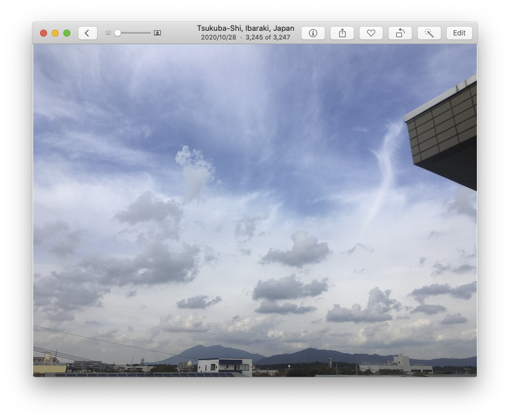Open the Share menu for this photo
This screenshot has height=420, width=510.
coord(342,33)
